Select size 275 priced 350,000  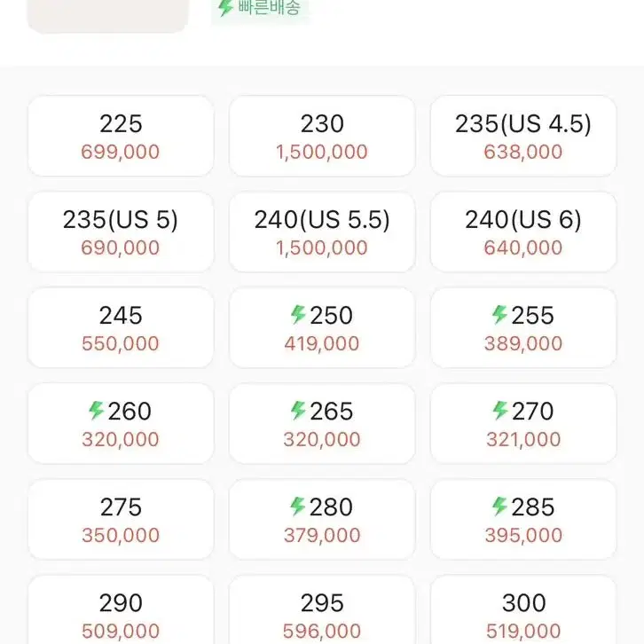click(x=121, y=520)
